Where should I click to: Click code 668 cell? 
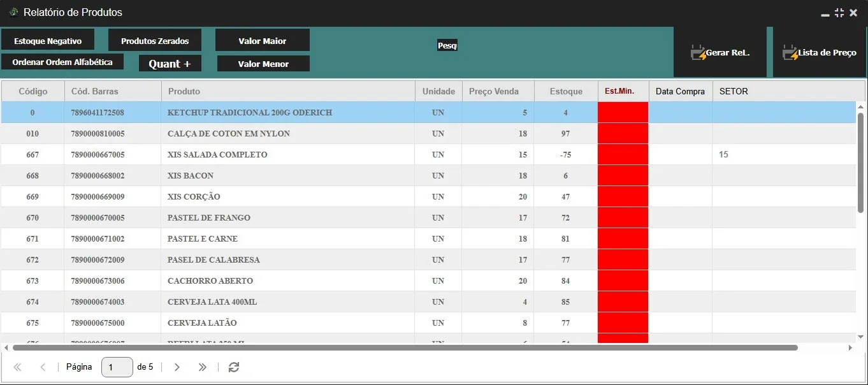[33, 175]
